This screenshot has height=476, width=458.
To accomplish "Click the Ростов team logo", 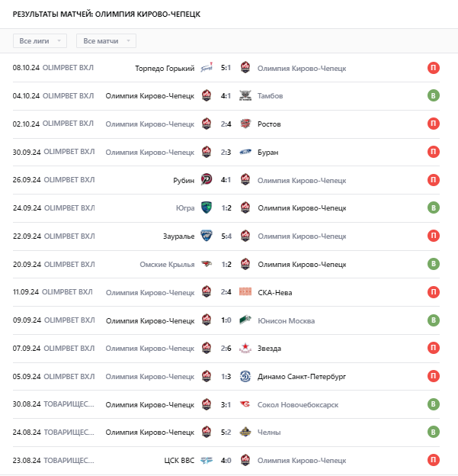I will click(x=245, y=124).
